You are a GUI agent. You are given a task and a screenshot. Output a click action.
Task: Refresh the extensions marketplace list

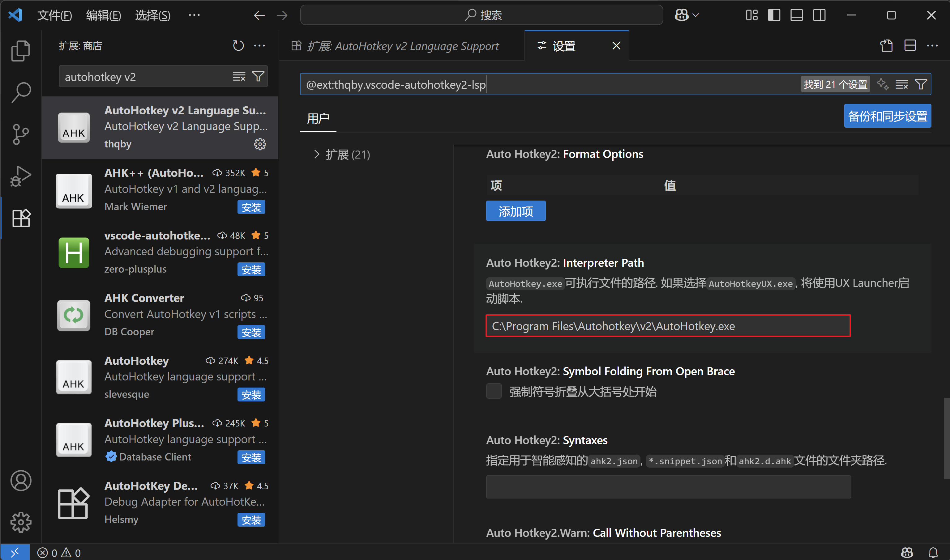coord(238,46)
